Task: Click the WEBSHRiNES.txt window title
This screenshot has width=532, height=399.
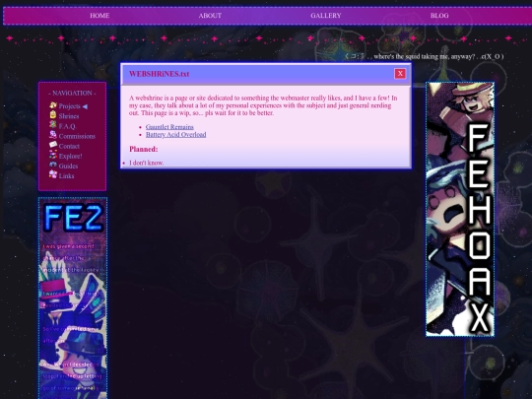Action: pyautogui.click(x=160, y=74)
